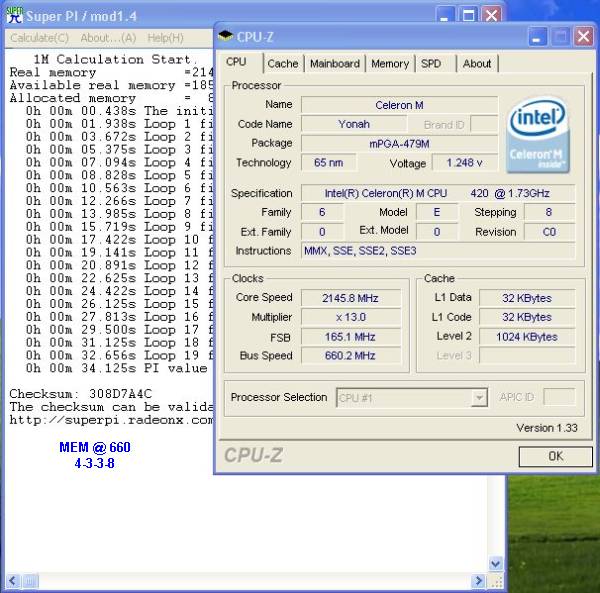Image resolution: width=600 pixels, height=593 pixels.
Task: Close the Super PI window
Action: (x=491, y=15)
